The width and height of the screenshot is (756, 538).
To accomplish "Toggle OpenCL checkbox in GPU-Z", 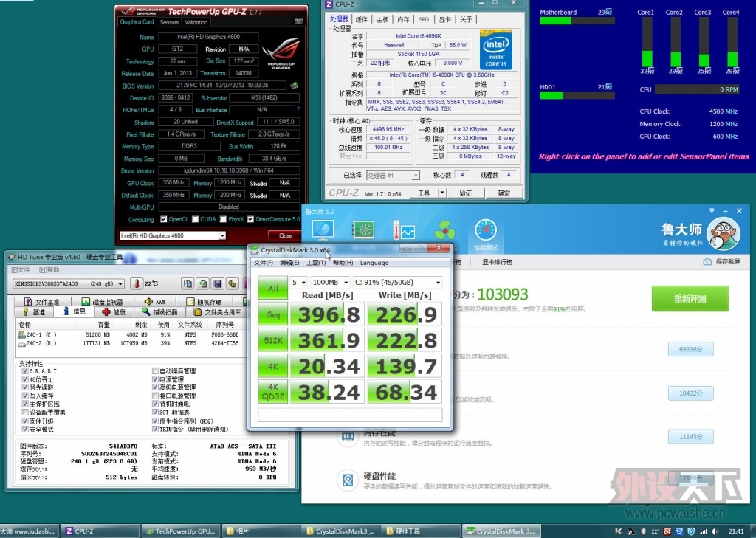I will point(163,219).
